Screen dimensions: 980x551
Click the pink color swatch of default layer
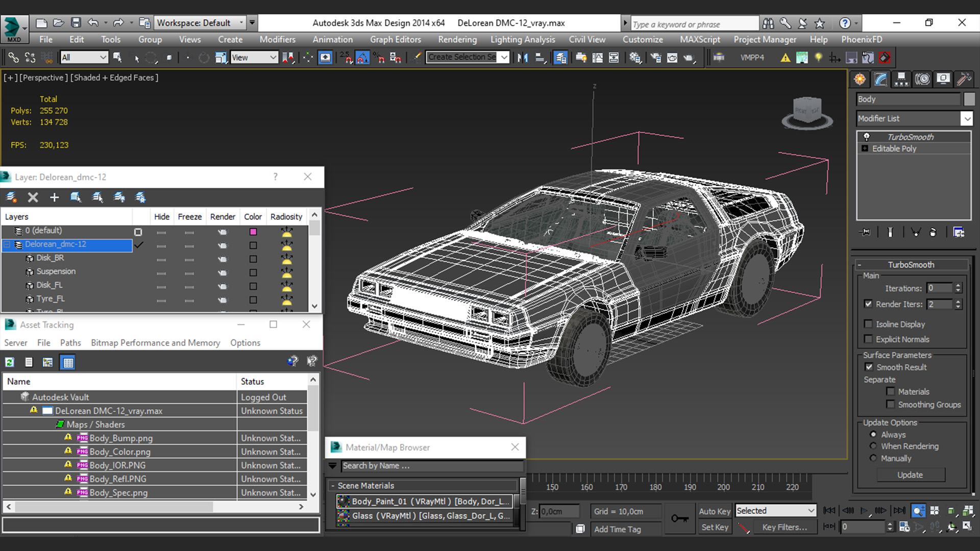click(x=253, y=232)
